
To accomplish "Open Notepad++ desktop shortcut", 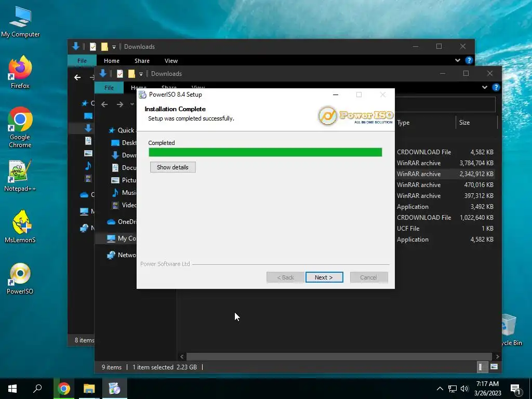I will click(x=20, y=176).
